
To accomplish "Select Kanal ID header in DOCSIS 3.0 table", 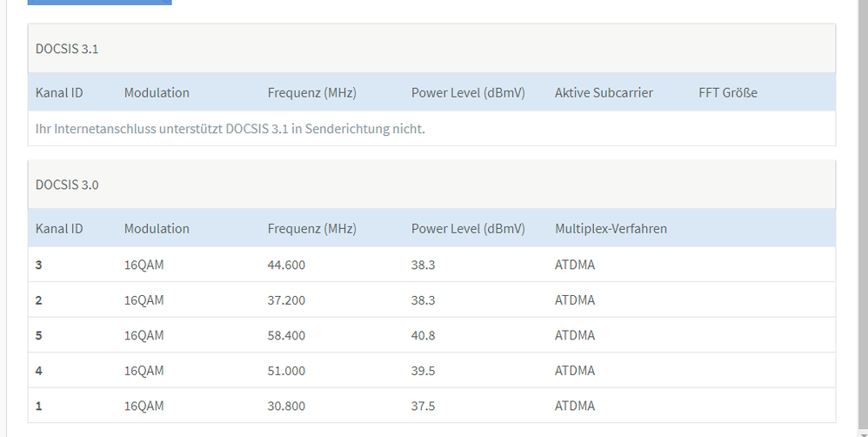I will (x=59, y=228).
